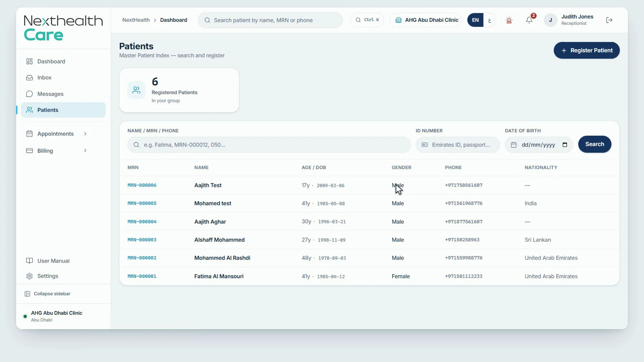
Task: Click the J user avatar
Action: 550,20
